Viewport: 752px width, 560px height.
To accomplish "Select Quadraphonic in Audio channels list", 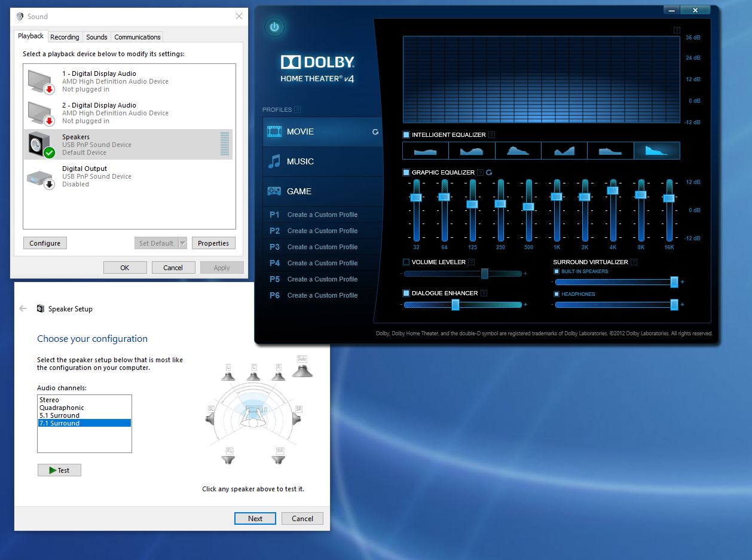I will click(x=84, y=408).
